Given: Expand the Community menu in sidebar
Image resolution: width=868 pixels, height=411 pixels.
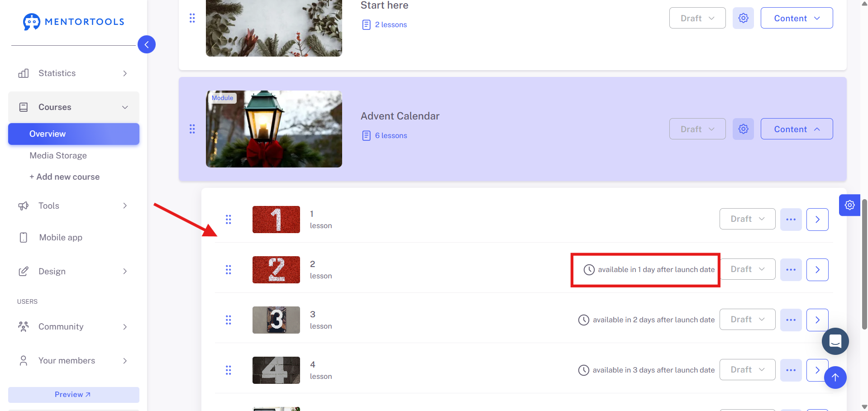Looking at the screenshot, I should click(73, 327).
